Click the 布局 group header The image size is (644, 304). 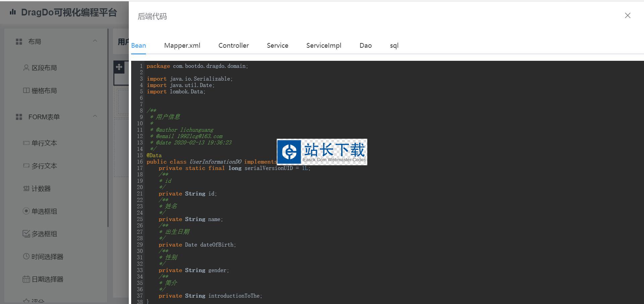pyautogui.click(x=35, y=42)
